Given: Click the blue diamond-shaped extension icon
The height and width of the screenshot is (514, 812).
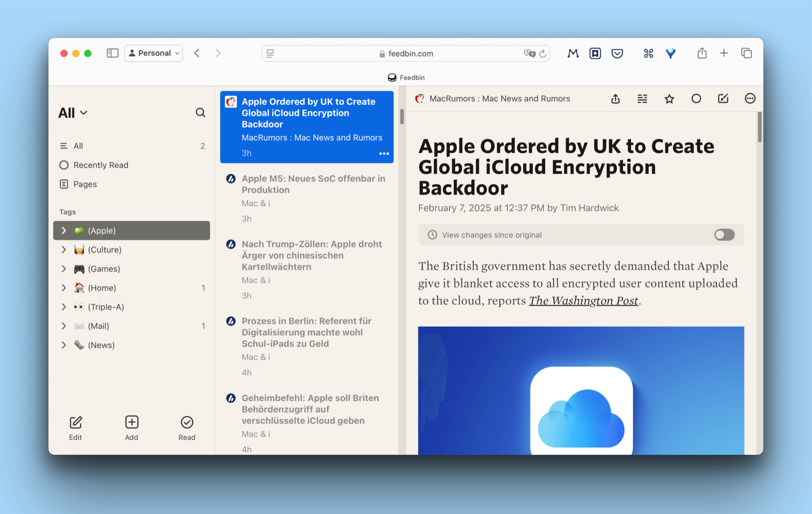Looking at the screenshot, I should [671, 53].
